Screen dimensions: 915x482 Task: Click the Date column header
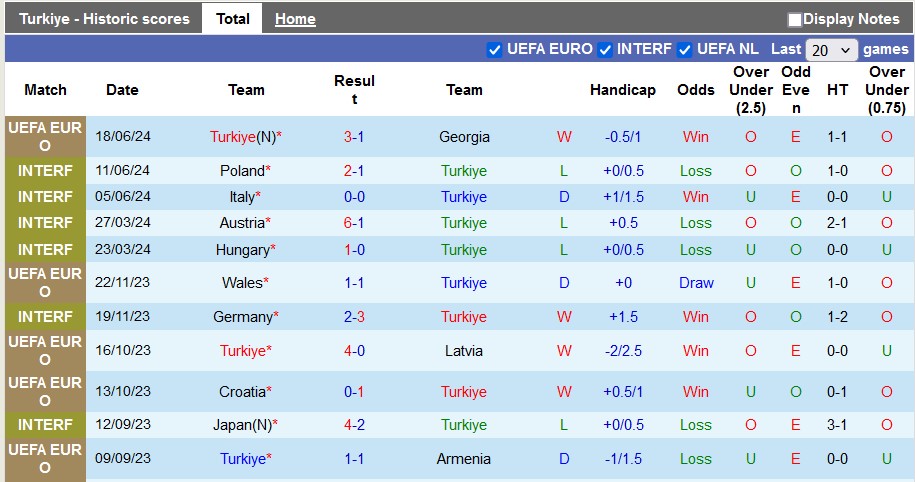pos(122,90)
